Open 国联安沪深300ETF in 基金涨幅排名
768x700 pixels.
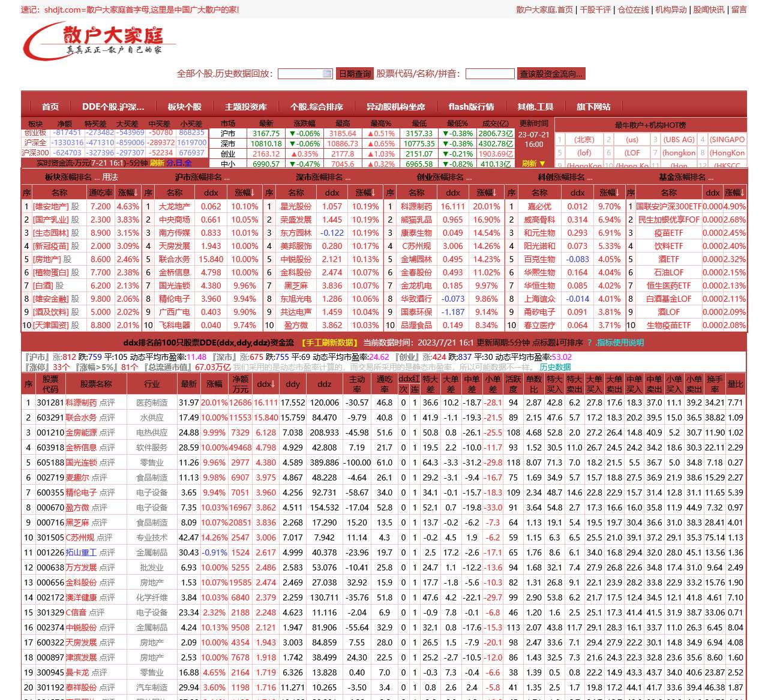(x=668, y=206)
